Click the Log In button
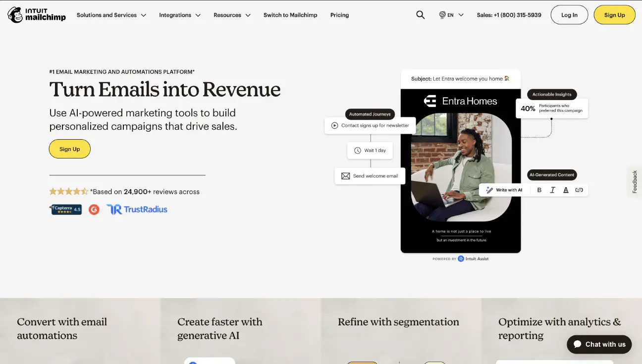642x364 pixels. pyautogui.click(x=569, y=15)
